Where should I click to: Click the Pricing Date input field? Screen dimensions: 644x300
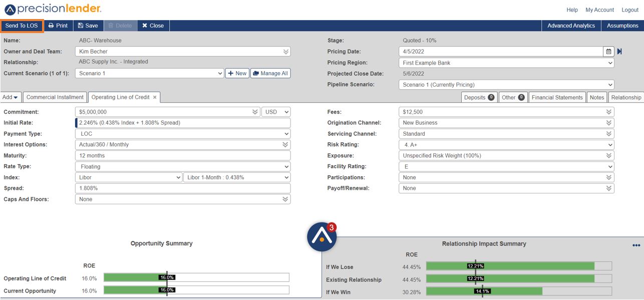(x=501, y=51)
